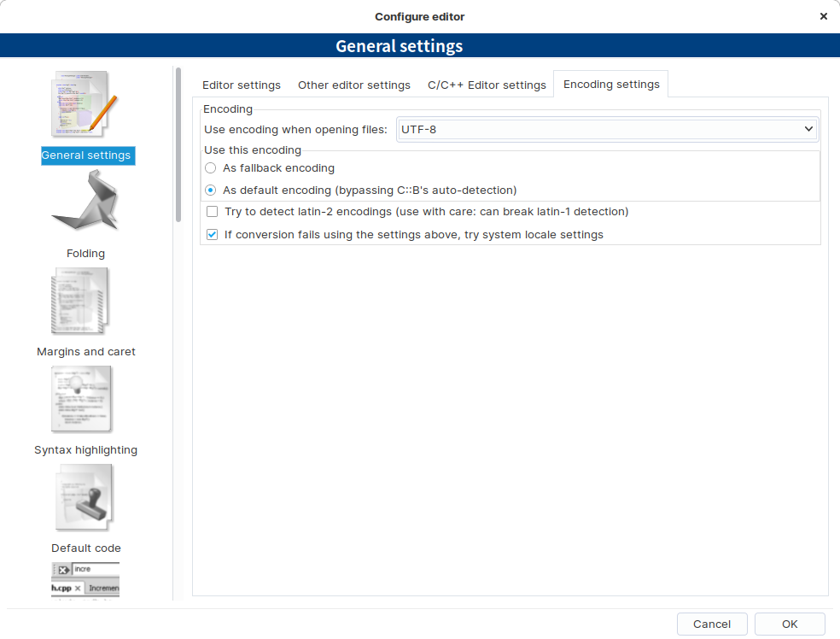
Task: Switch to Other editor settings tab
Action: 354,85
